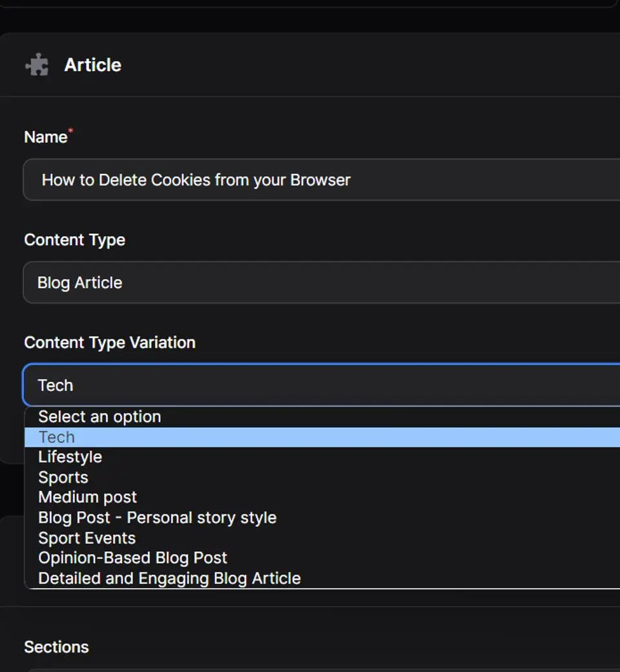Image resolution: width=620 pixels, height=672 pixels.
Task: Pick Lifestyle from the variation list
Action: pos(70,457)
